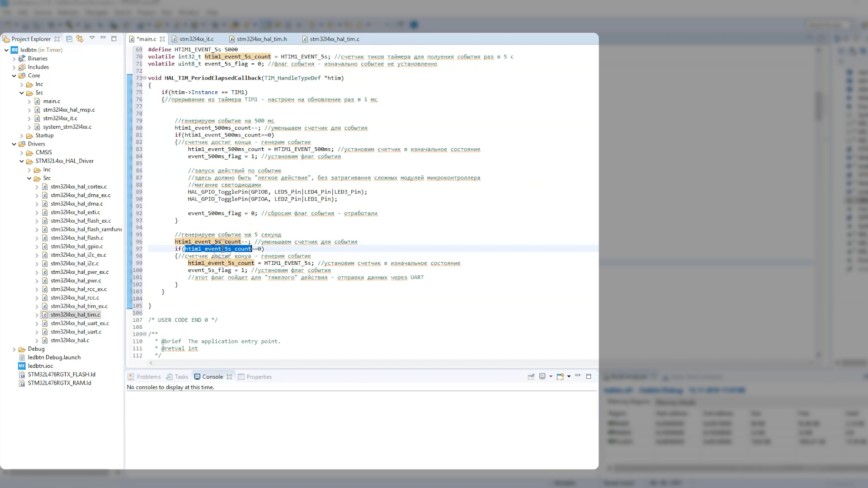Close the Project Explorer view tab
The image size is (868, 488).
[57, 39]
